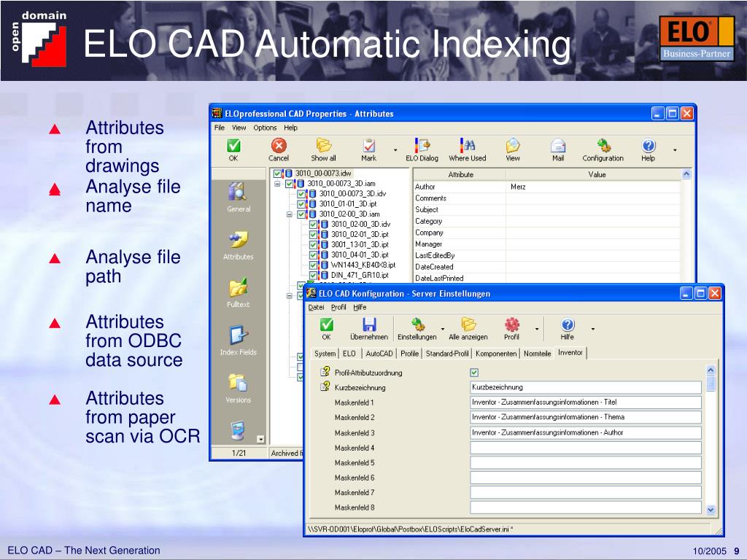Open the dropdown arrow next to Profil icon
The width and height of the screenshot is (747, 560).
pos(537,329)
